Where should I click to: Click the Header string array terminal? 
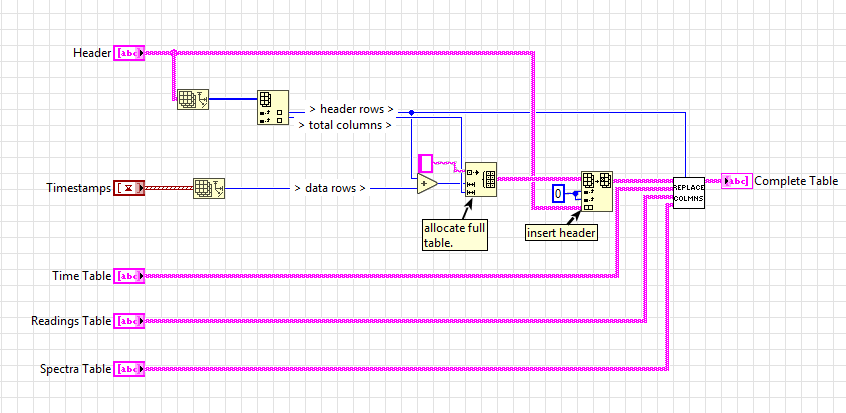(x=130, y=52)
